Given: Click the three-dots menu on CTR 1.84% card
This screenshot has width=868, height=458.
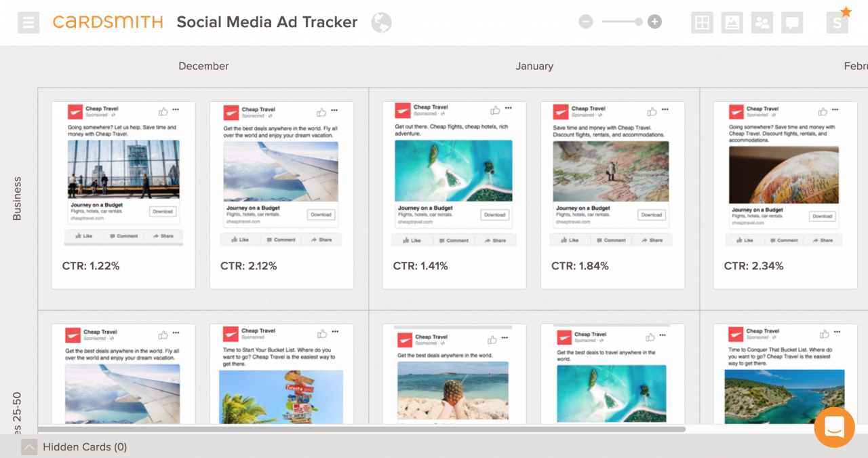Looking at the screenshot, I should pos(665,110).
